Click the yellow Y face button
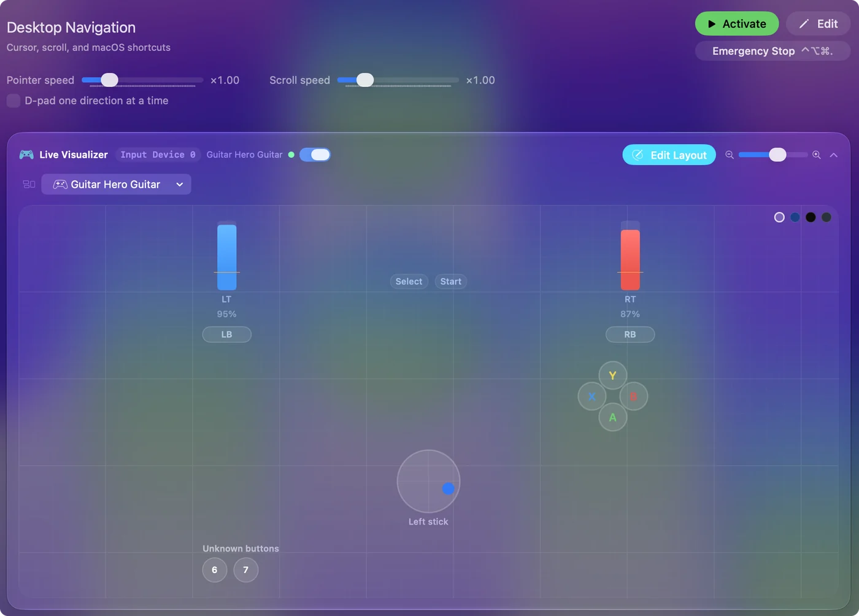859x616 pixels. click(612, 375)
